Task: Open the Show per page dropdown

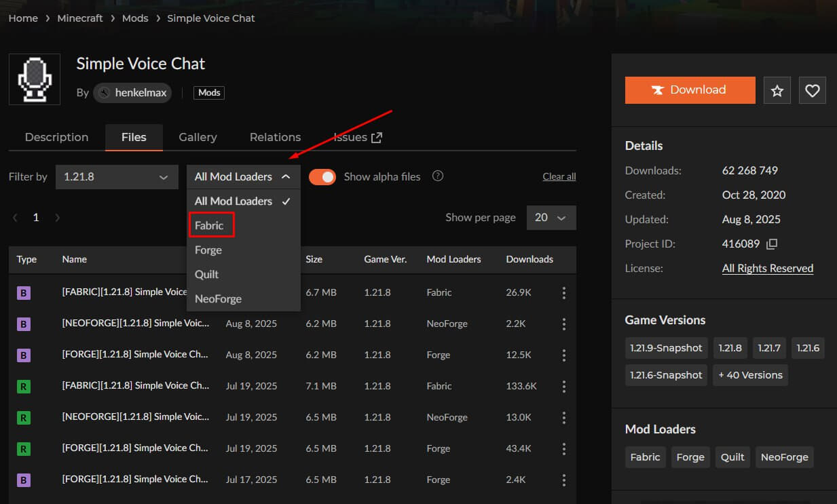Action: [x=551, y=217]
